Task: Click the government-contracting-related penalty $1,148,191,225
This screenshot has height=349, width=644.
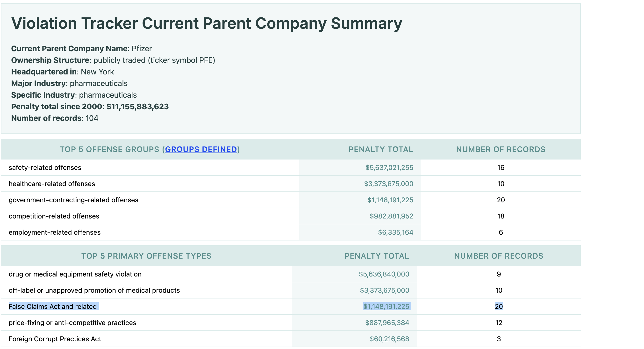Action: pos(390,200)
